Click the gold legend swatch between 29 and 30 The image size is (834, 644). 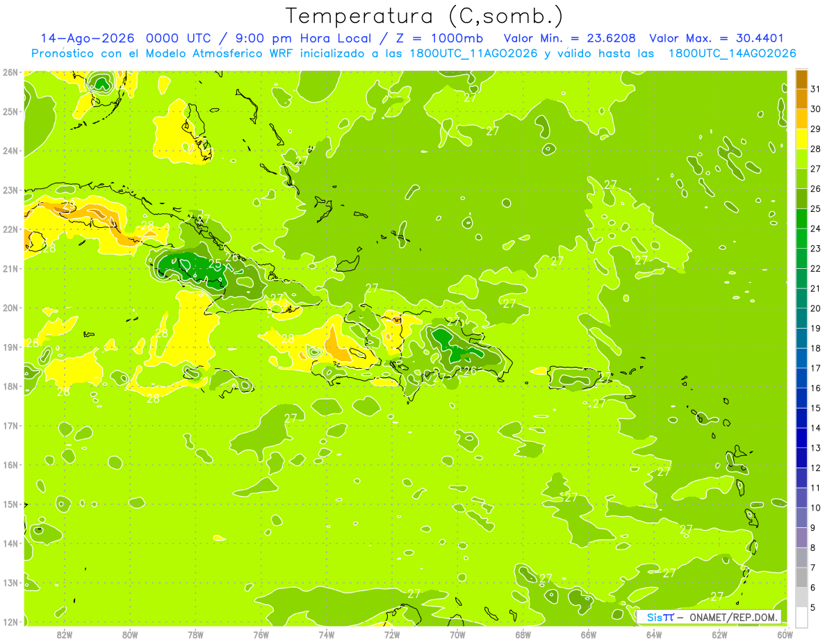[801, 119]
